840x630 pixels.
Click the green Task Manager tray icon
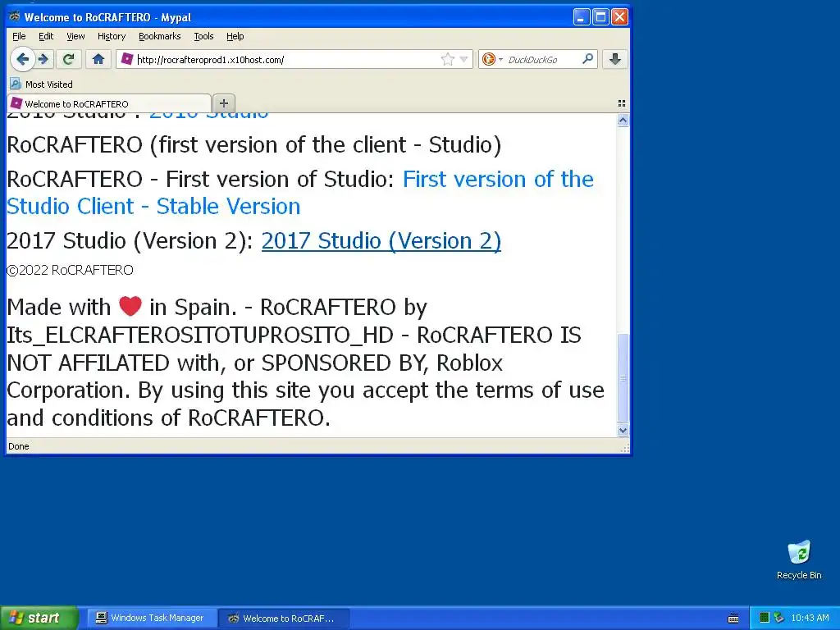coord(765,618)
